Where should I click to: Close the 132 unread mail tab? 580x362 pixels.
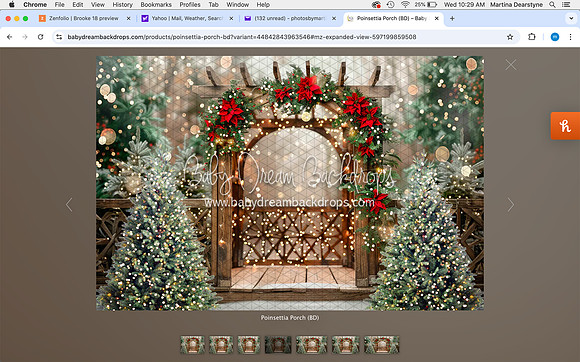(334, 18)
